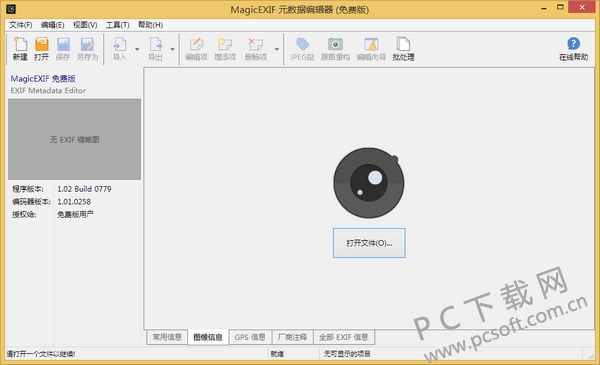Open the 视图(V) menu

coord(85,25)
